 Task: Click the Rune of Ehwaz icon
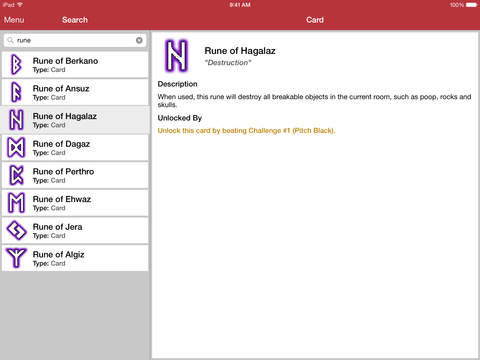[16, 203]
